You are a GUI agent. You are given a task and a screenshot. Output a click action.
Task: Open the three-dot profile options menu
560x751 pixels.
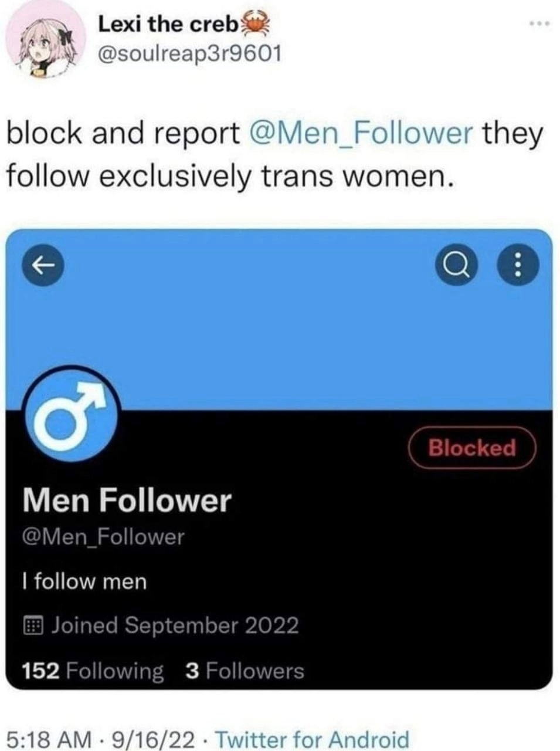point(517,266)
